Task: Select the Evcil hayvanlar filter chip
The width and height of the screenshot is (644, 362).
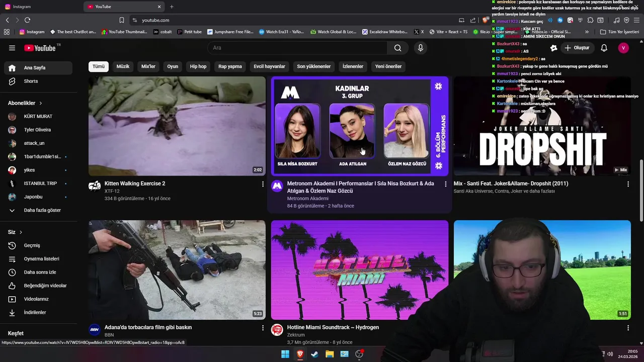Action: (x=269, y=66)
